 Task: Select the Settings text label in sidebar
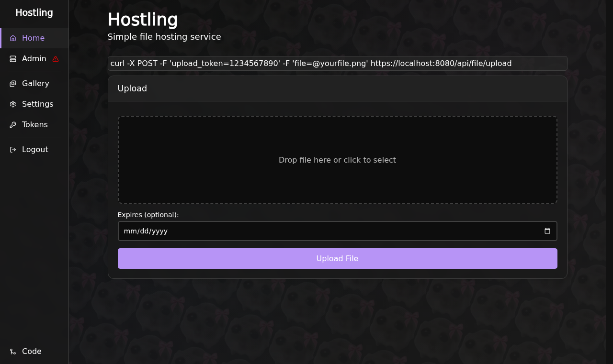pos(38,104)
